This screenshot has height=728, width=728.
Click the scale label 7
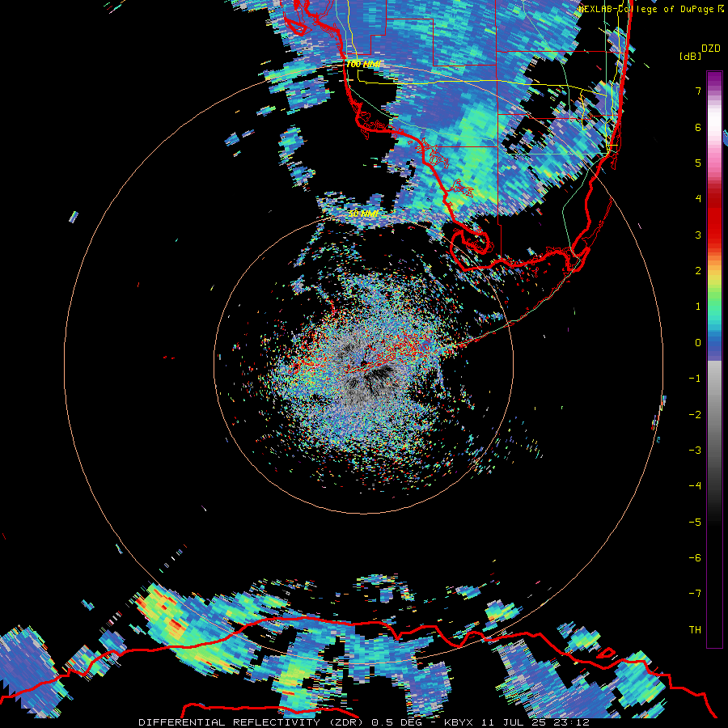[x=698, y=91]
